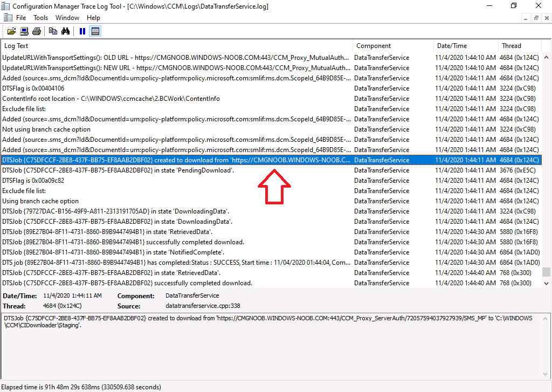Toggle the Pause log monitoring button
Image resolution: width=552 pixels, height=392 pixels.
click(x=82, y=31)
